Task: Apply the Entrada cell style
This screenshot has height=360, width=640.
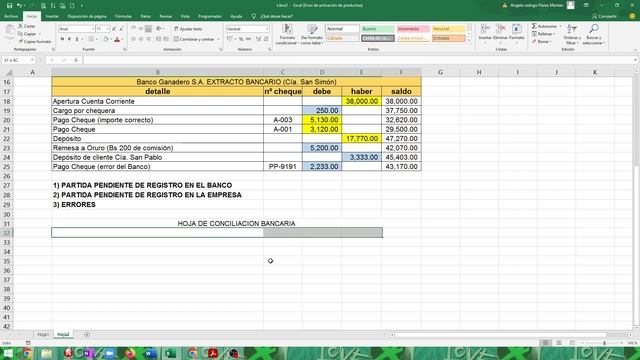Action: 448,38
